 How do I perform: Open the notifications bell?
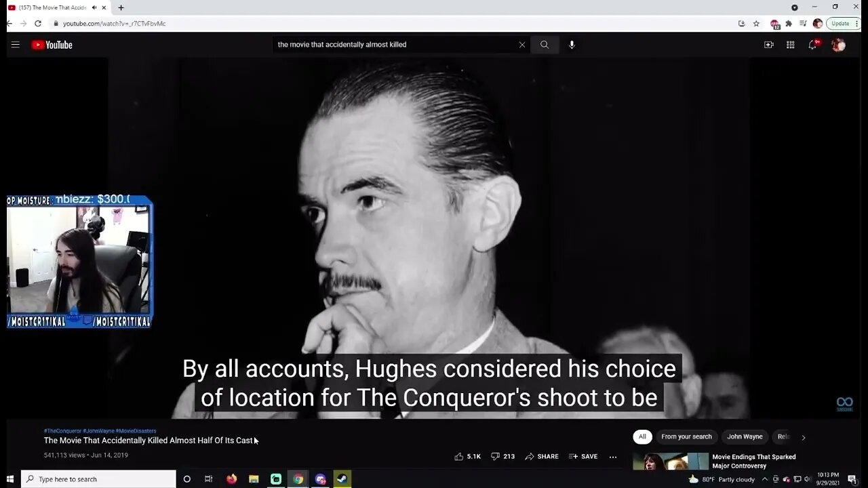[812, 45]
